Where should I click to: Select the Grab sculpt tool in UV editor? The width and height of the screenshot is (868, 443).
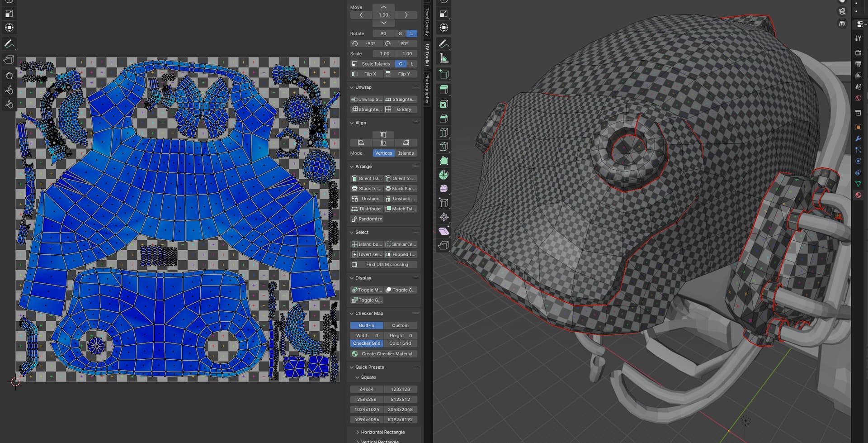click(x=9, y=76)
